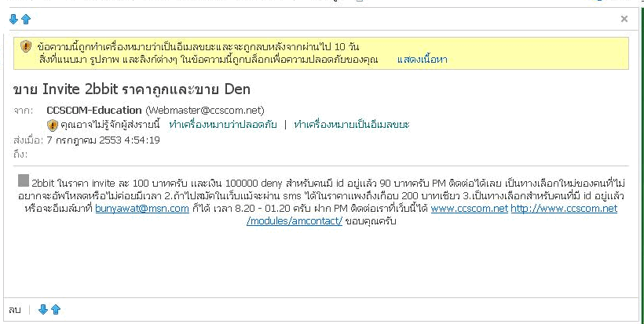Click the bottom down arrow next to ลบ
644x324 pixels.
pos(43,309)
